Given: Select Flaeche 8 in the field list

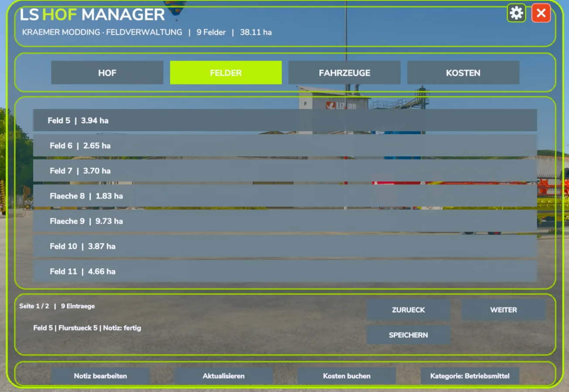Looking at the screenshot, I should point(285,196).
